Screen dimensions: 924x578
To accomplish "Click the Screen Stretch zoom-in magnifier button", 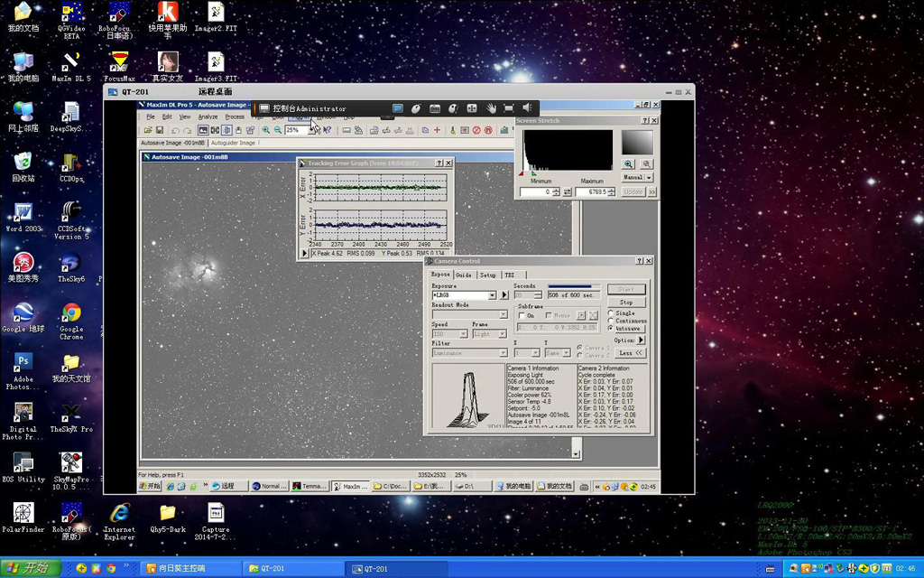I will click(x=628, y=164).
